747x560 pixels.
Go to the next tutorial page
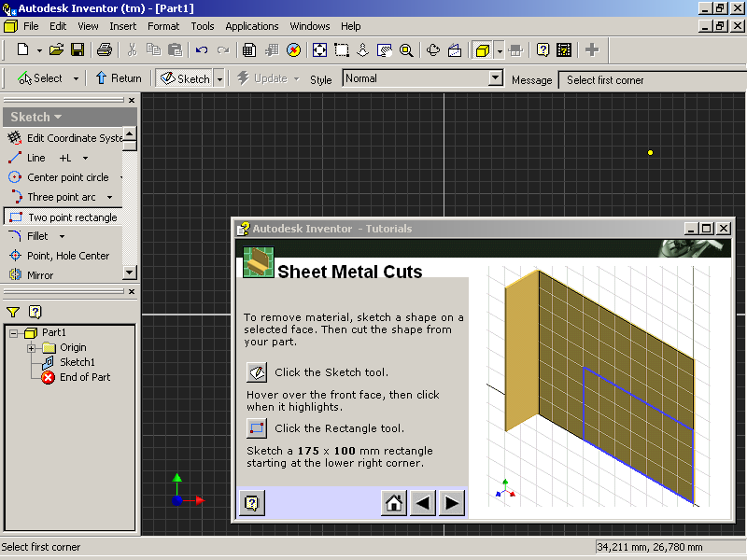coord(452,503)
